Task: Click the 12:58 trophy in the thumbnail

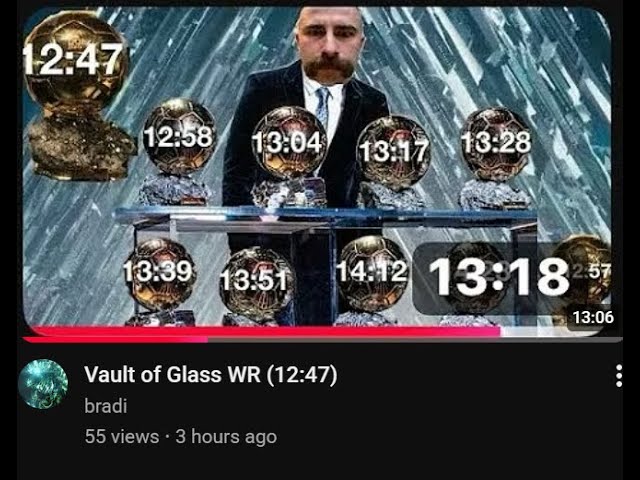Action: tap(178, 151)
